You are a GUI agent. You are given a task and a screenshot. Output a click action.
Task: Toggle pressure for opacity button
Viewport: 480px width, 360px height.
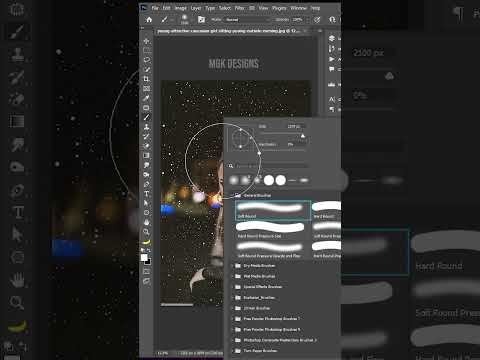pyautogui.click(x=317, y=20)
